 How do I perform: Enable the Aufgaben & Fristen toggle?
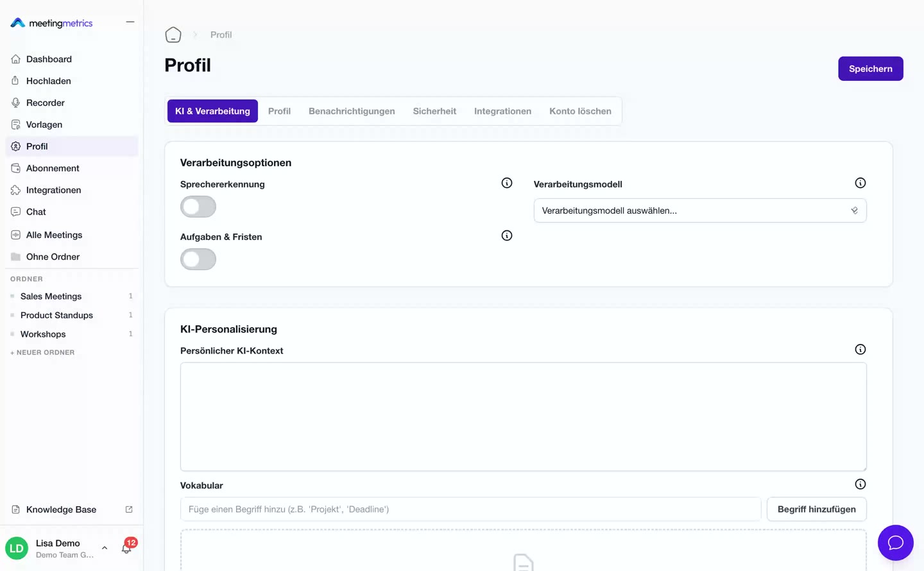pyautogui.click(x=198, y=259)
